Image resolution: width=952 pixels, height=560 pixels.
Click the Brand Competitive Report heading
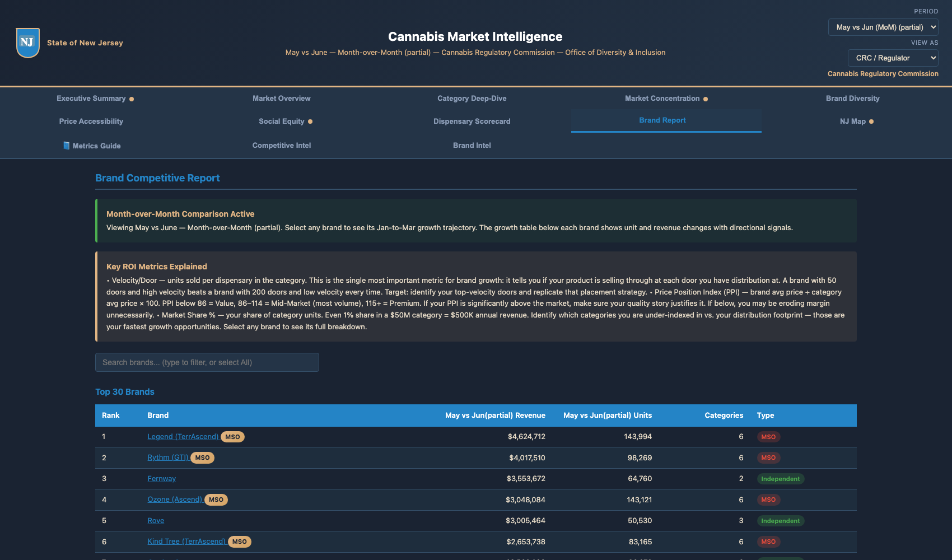point(157,178)
